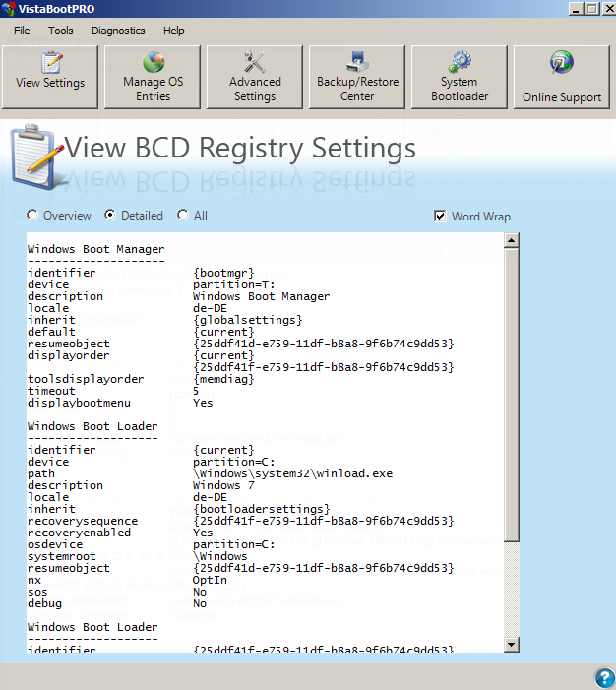The width and height of the screenshot is (616, 690).
Task: Click the 'partition=T:' device value
Action: [233, 284]
